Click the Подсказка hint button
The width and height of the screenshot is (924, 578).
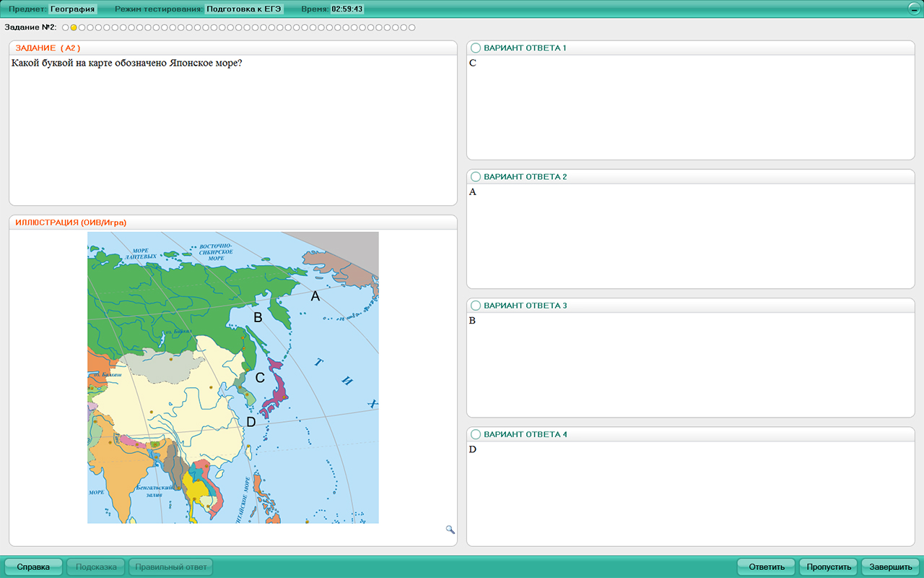96,567
